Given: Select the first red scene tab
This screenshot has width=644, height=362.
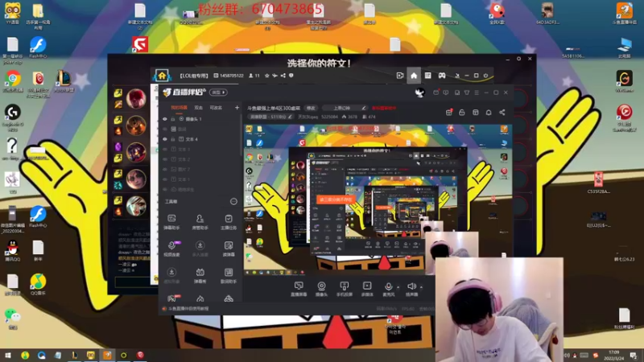Looking at the screenshot, I should click(179, 108).
